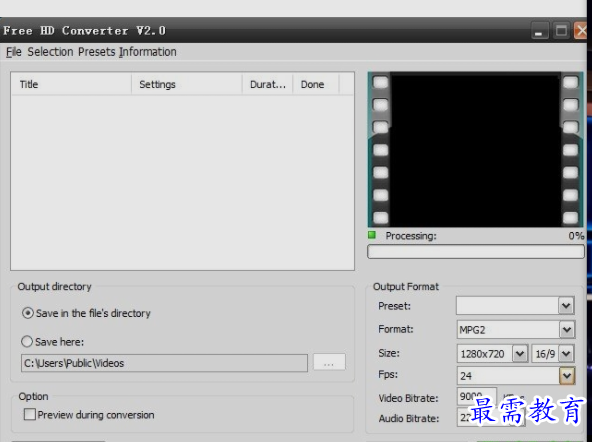Click the Output Format group label
This screenshot has width=592, height=442.
[x=406, y=286]
